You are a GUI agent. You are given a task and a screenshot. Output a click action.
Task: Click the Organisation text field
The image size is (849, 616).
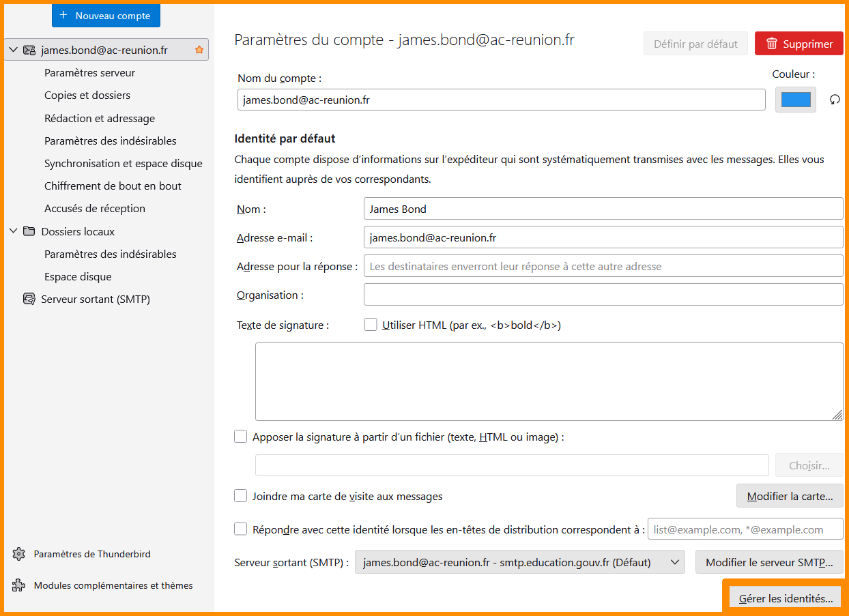tap(603, 295)
